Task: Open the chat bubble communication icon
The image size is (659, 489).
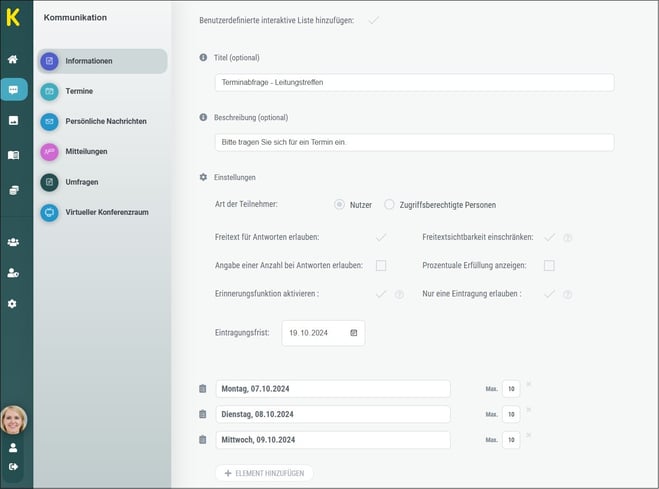Action: tap(13, 89)
